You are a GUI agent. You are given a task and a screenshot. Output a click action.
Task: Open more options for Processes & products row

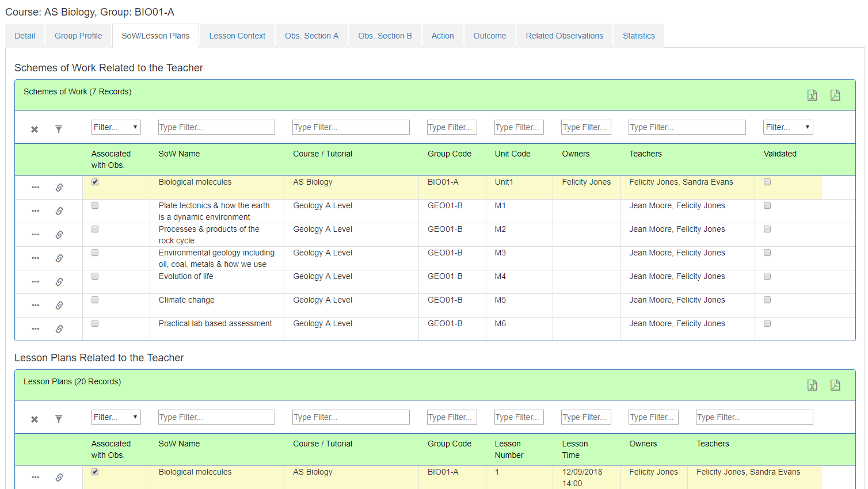(36, 235)
